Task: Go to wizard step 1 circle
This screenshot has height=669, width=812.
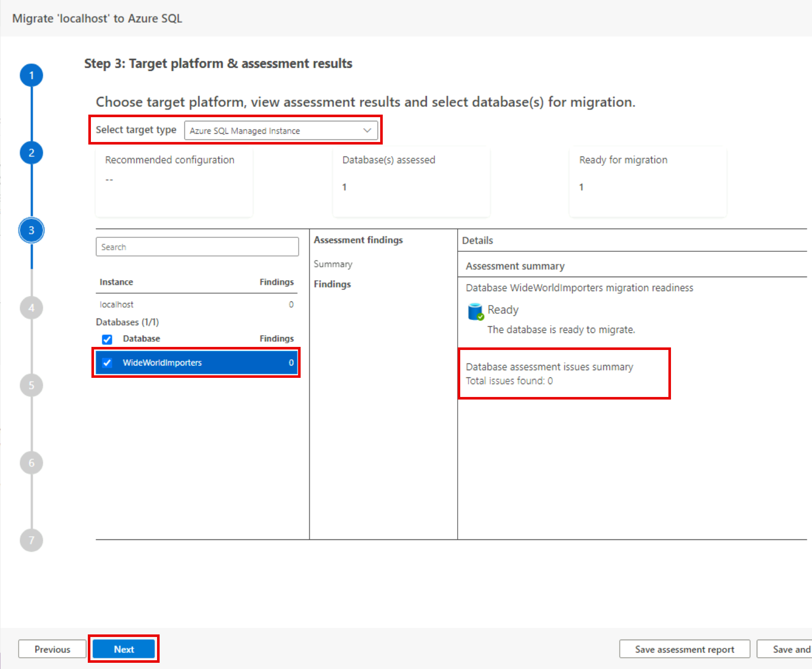Action: click(32, 76)
